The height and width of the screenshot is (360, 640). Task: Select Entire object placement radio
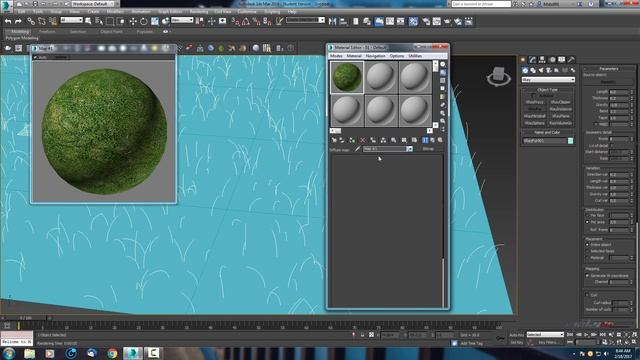(588, 244)
